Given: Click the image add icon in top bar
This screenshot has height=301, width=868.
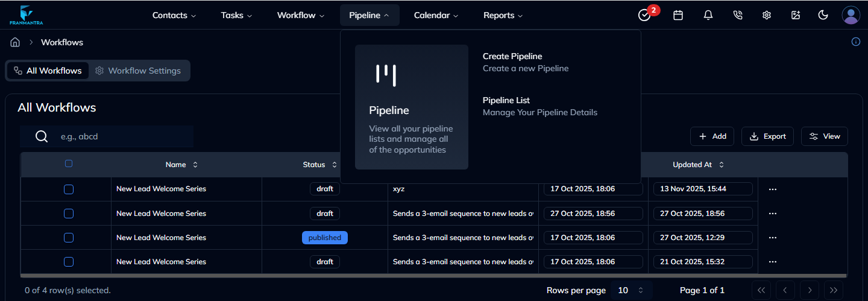Looking at the screenshot, I should click(796, 15).
